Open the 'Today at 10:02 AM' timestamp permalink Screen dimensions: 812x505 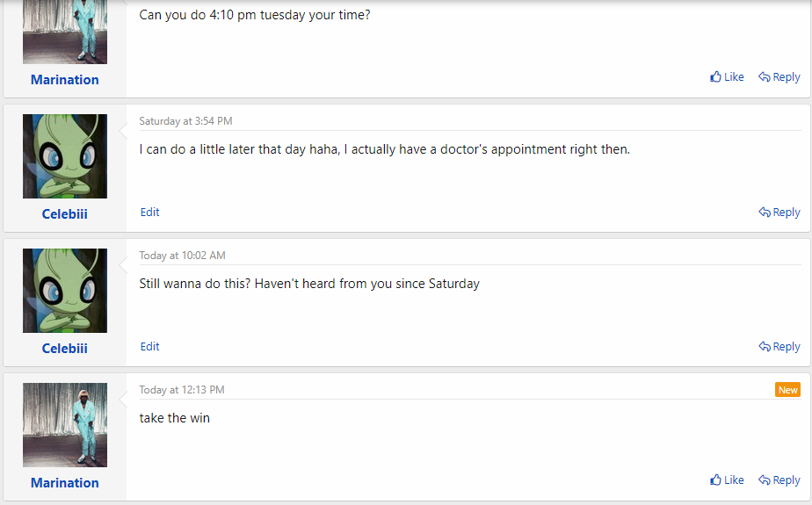coord(182,256)
